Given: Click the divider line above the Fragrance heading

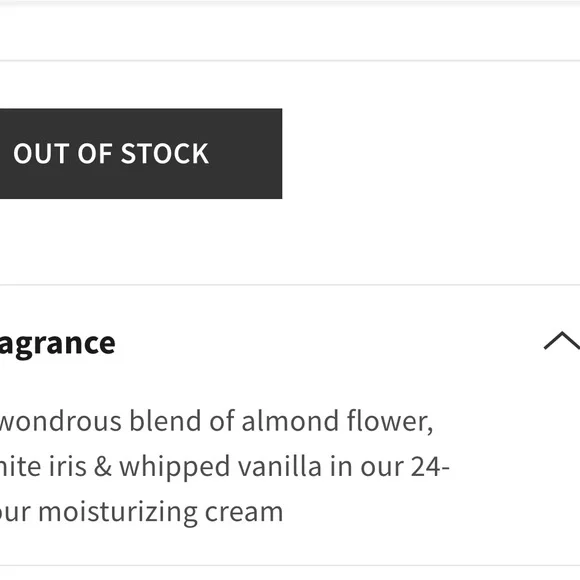Looking at the screenshot, I should [290, 285].
